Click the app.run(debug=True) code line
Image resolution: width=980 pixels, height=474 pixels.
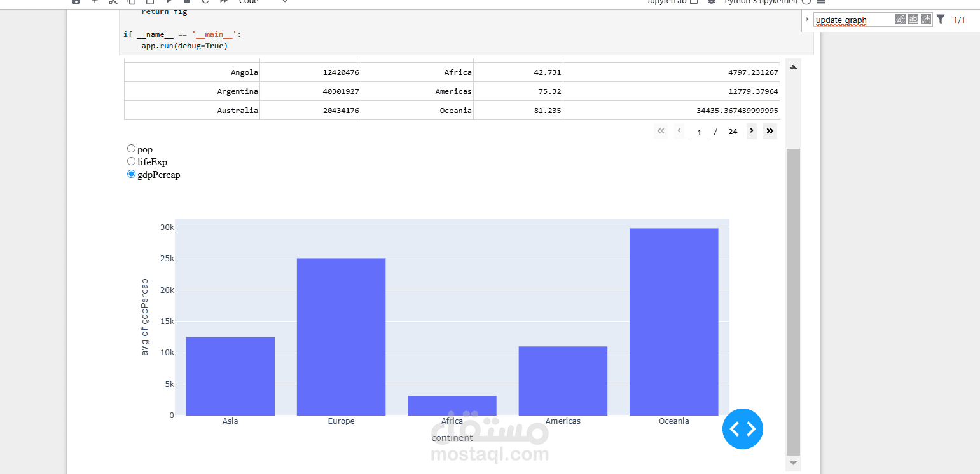click(x=184, y=46)
